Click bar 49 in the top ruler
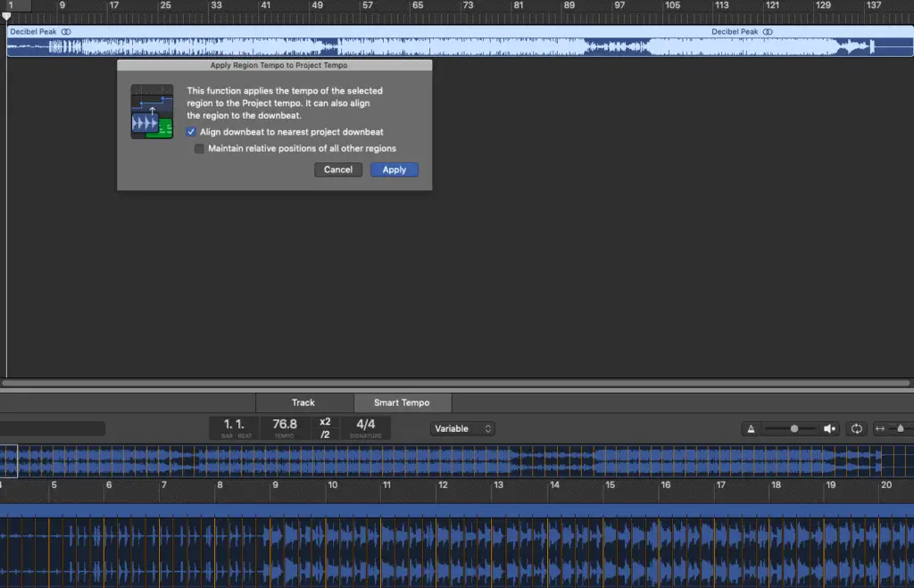This screenshot has width=914, height=588. 317,5
